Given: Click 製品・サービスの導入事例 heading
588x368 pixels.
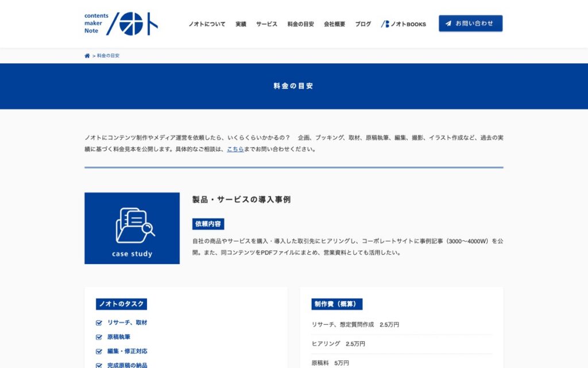Looking at the screenshot, I should [242, 200].
